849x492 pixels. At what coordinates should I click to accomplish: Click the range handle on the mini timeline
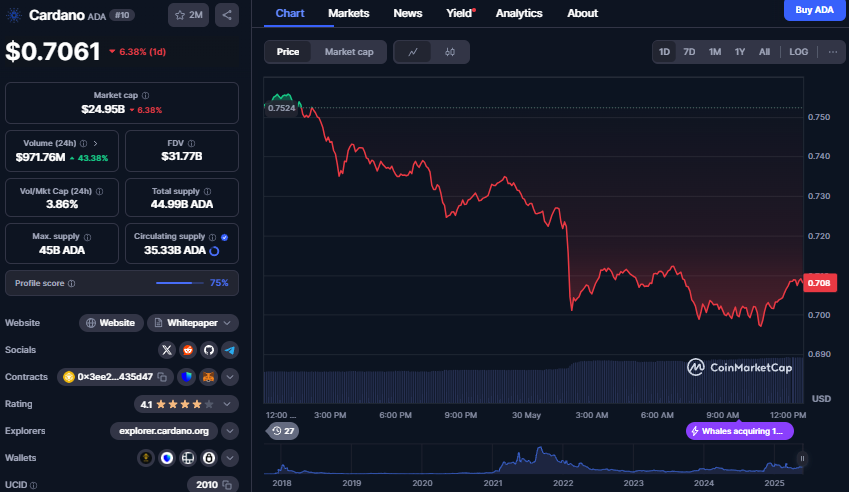[802, 459]
